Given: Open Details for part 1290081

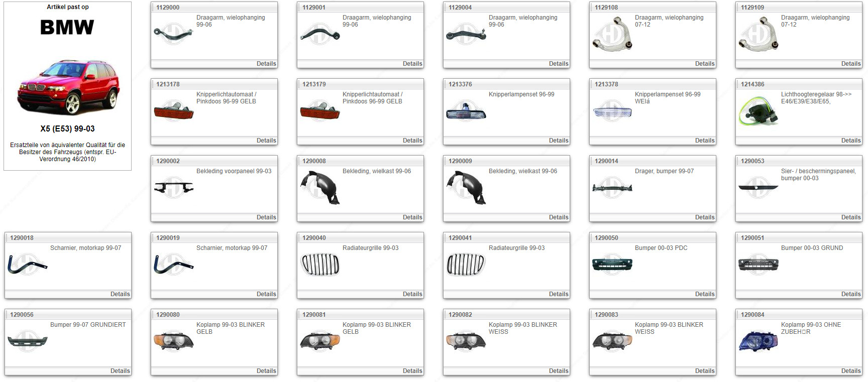Looking at the screenshot, I should (412, 371).
